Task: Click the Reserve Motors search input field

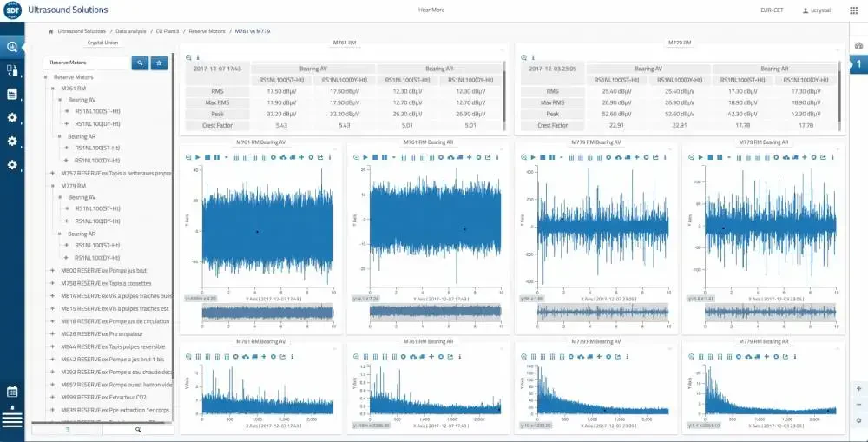Action: pos(86,63)
